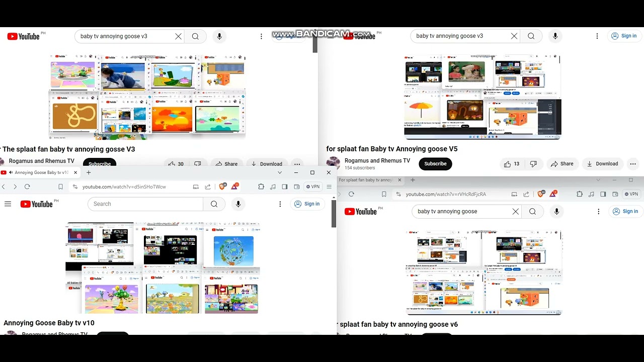644x362 pixels.
Task: Open YouTube guide menu in v10 window
Action: pyautogui.click(x=8, y=204)
